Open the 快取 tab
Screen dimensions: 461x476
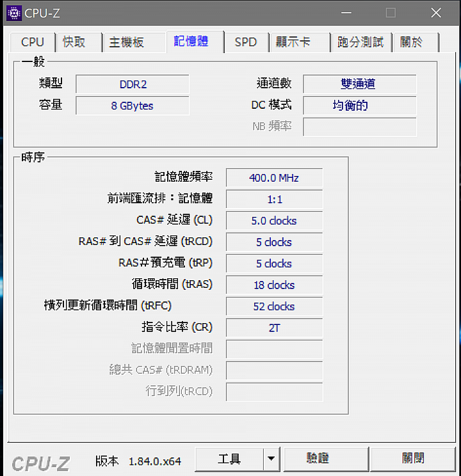pos(79,42)
